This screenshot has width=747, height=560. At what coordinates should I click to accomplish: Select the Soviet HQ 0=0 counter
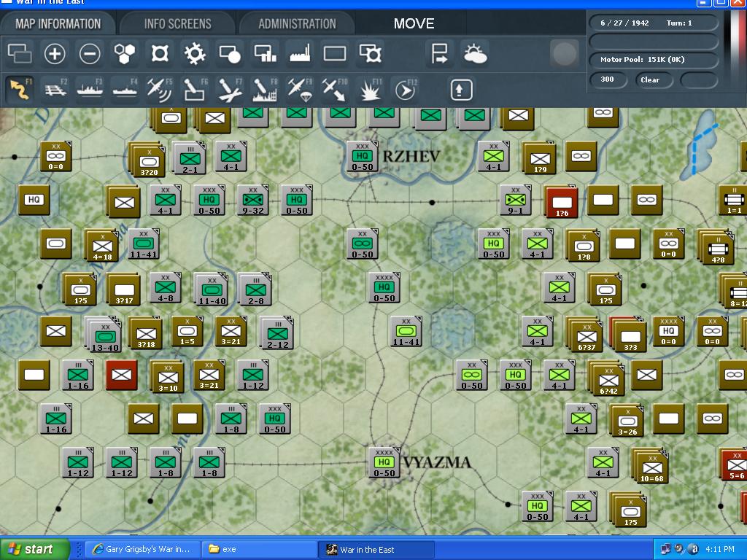(x=668, y=332)
